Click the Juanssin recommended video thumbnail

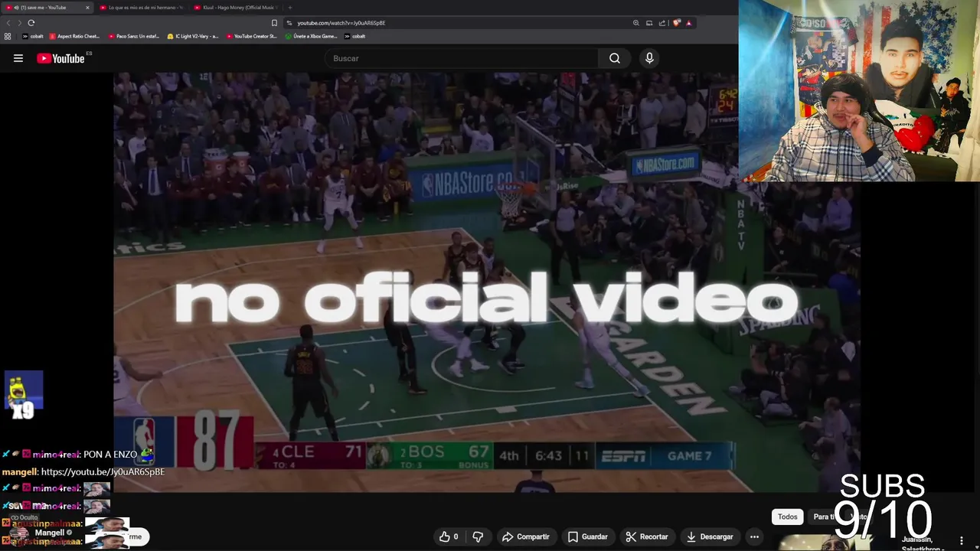(x=825, y=543)
